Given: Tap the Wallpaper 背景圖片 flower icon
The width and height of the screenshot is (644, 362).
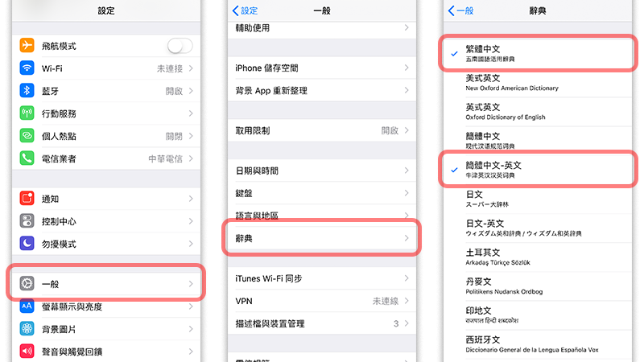Looking at the screenshot, I should pyautogui.click(x=27, y=328).
